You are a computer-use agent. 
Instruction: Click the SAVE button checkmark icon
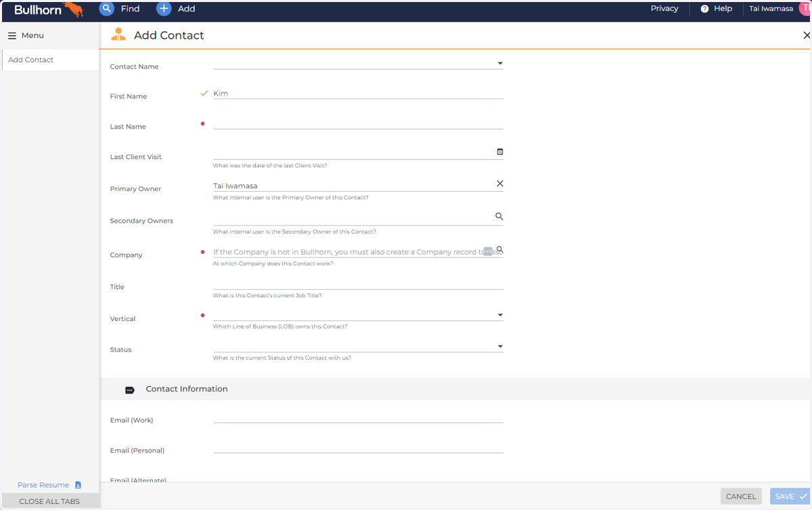tap(803, 496)
